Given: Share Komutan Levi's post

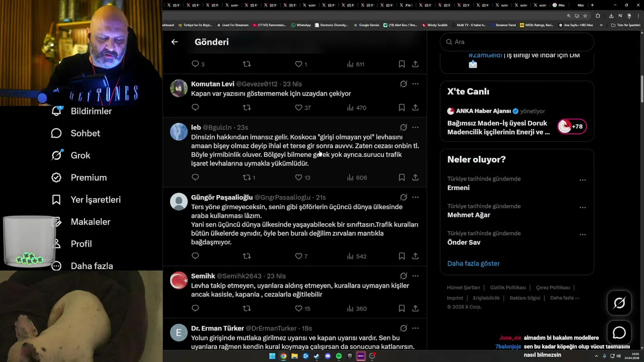Looking at the screenshot, I should click(415, 107).
